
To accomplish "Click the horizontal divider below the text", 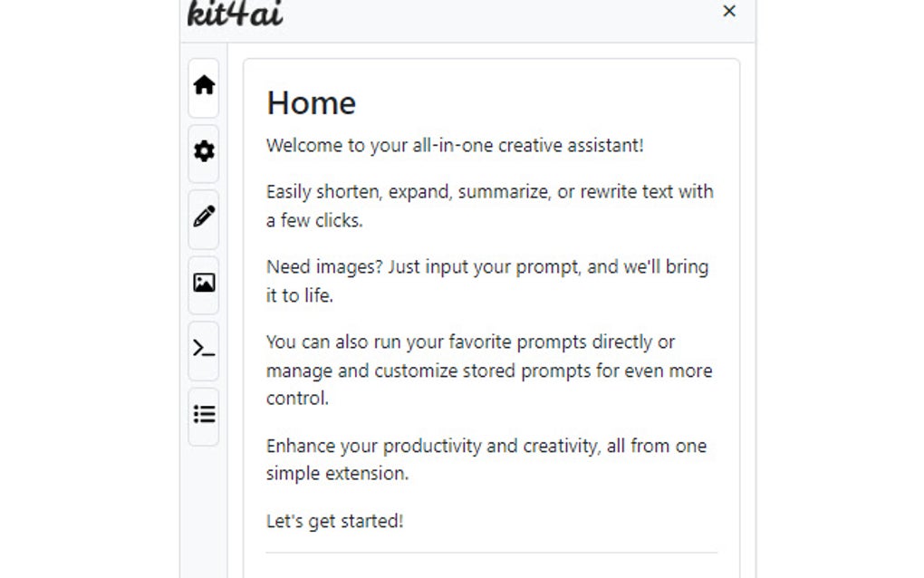I will 491,553.
